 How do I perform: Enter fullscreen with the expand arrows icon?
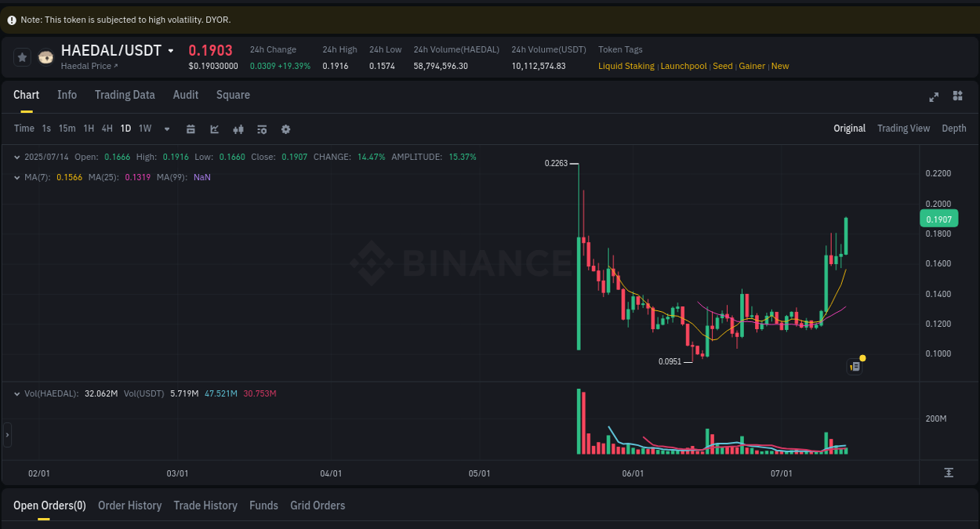tap(933, 97)
